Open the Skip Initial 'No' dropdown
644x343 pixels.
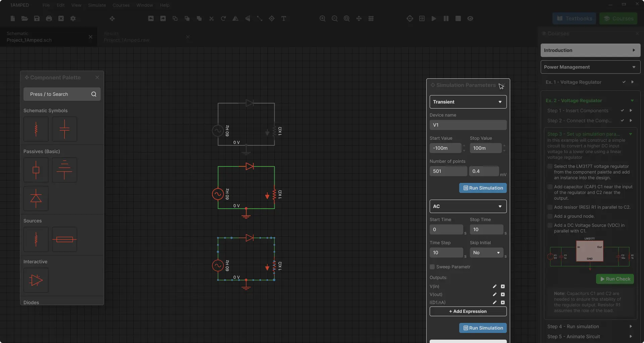pyautogui.click(x=487, y=253)
